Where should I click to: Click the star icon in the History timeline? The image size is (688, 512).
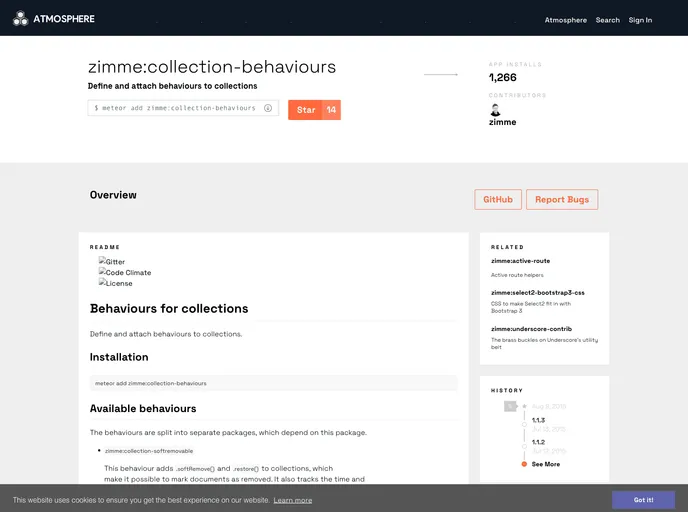[524, 406]
